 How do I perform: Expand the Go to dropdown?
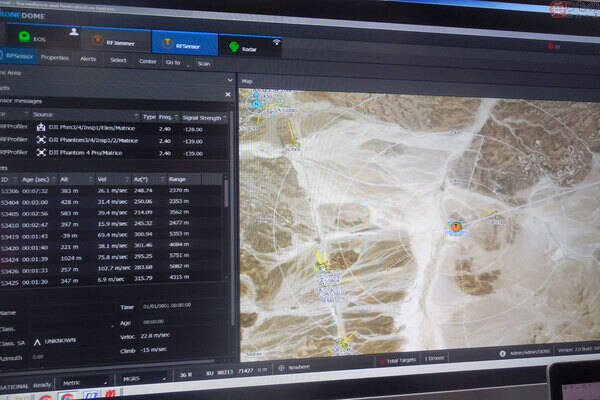click(172, 61)
